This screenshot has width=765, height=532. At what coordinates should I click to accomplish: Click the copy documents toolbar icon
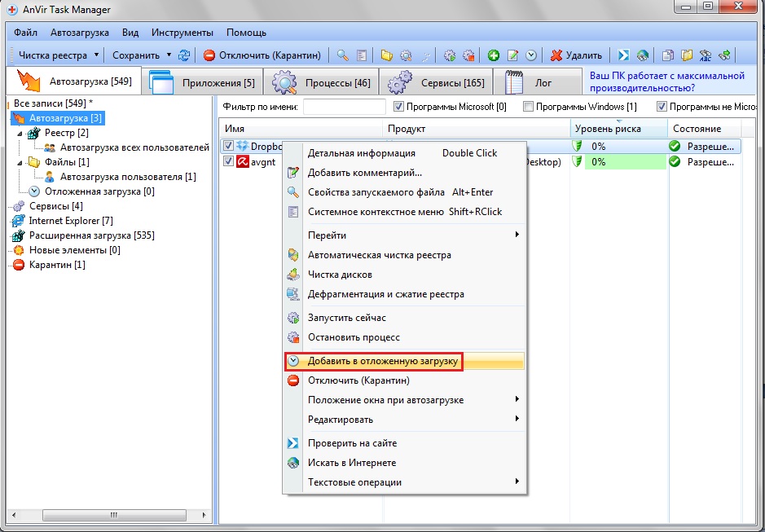[668, 55]
